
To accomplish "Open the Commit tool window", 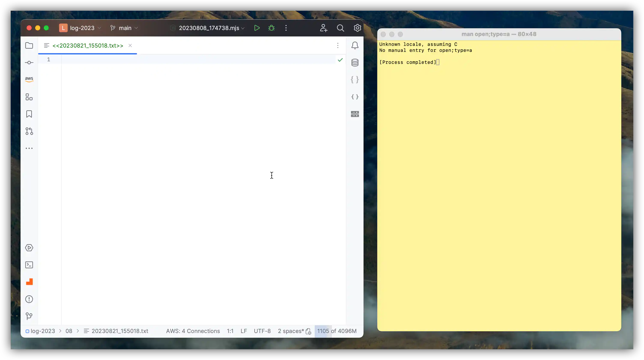I will pyautogui.click(x=29, y=62).
